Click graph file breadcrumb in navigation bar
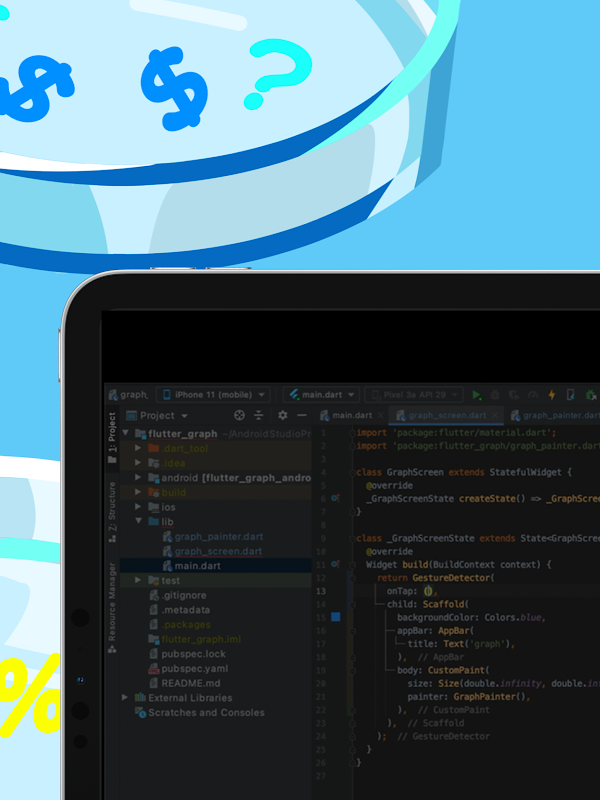The height and width of the screenshot is (800, 600). click(128, 394)
